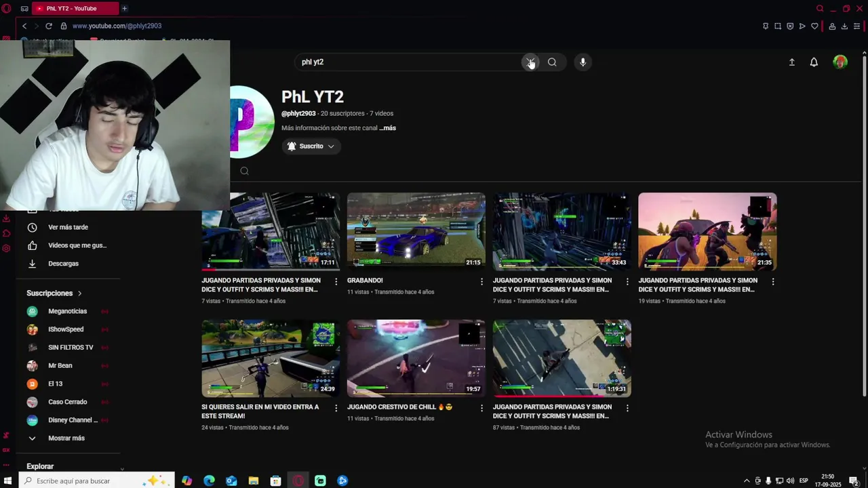Open options for GRABANDO! video
The image size is (868, 488).
[x=481, y=281]
